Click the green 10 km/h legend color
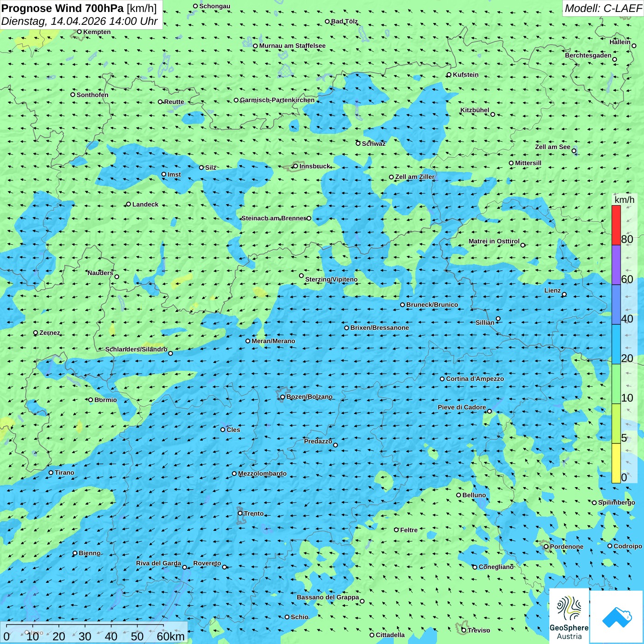Screen dimensions: 644x644 coord(616,384)
